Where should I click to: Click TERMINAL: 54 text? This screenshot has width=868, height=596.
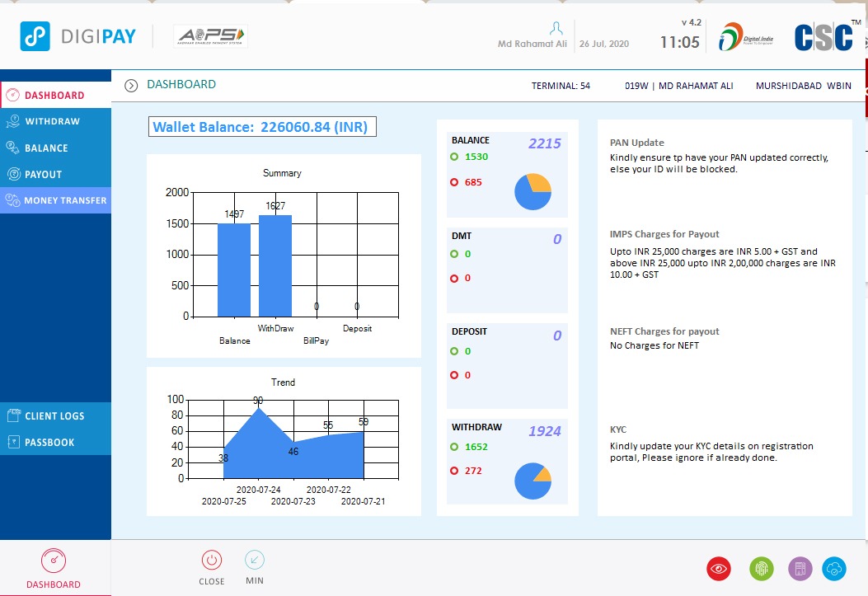coord(561,86)
